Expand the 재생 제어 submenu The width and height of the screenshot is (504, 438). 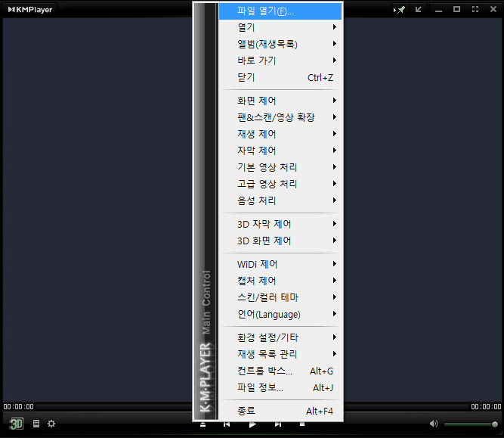[280, 134]
